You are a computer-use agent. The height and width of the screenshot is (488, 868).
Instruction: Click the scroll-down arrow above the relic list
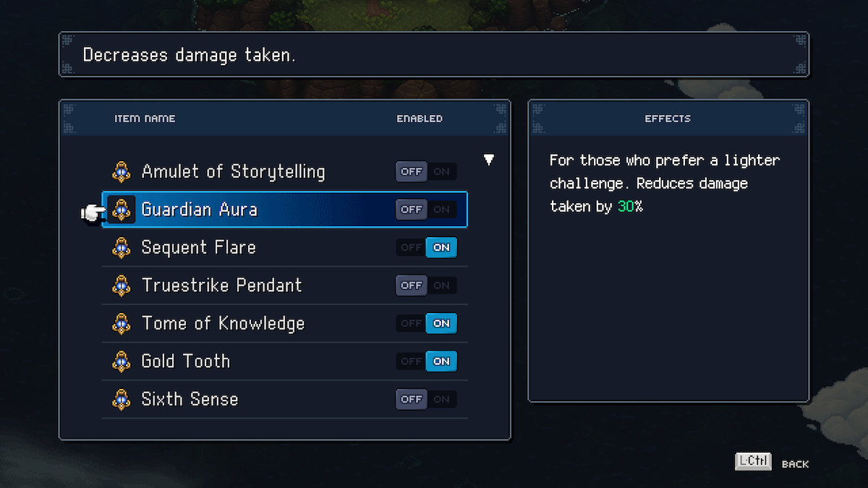tap(489, 159)
